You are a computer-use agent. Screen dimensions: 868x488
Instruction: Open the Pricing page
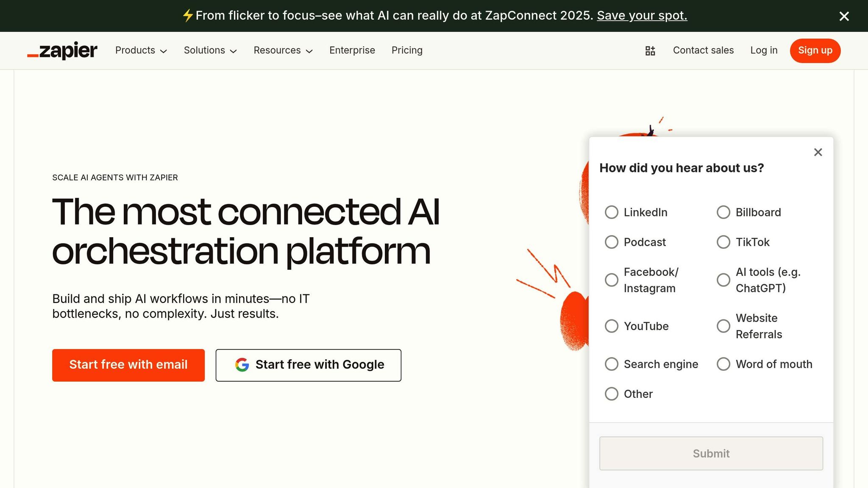tap(407, 50)
